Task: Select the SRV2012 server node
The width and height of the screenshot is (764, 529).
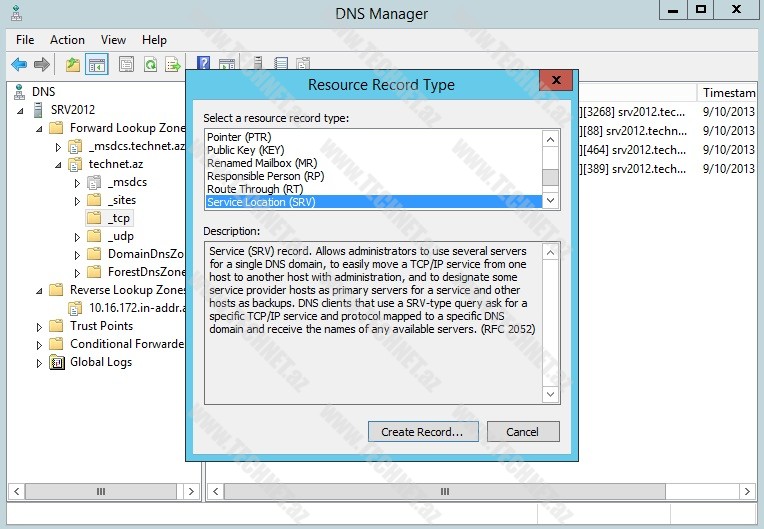Action: (72, 109)
